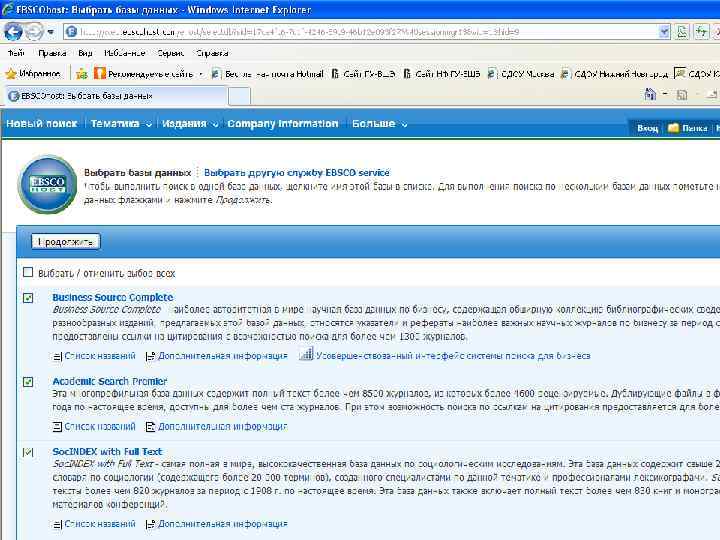
Task: Click the browser Back arrow button
Action: click(14, 32)
